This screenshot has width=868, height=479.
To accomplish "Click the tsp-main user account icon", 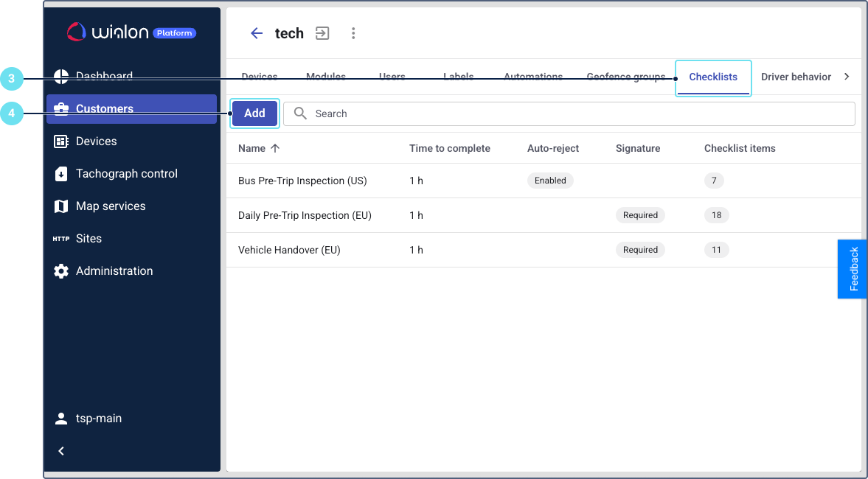I will pos(61,419).
